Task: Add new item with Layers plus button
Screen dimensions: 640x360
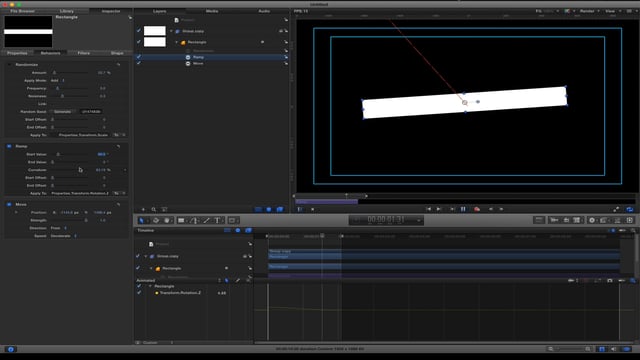Action: tap(143, 209)
